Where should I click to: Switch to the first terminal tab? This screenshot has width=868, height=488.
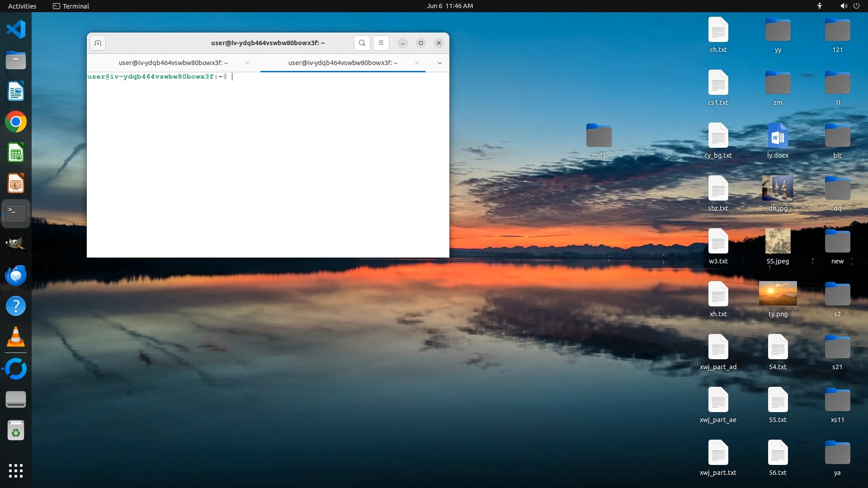click(173, 63)
